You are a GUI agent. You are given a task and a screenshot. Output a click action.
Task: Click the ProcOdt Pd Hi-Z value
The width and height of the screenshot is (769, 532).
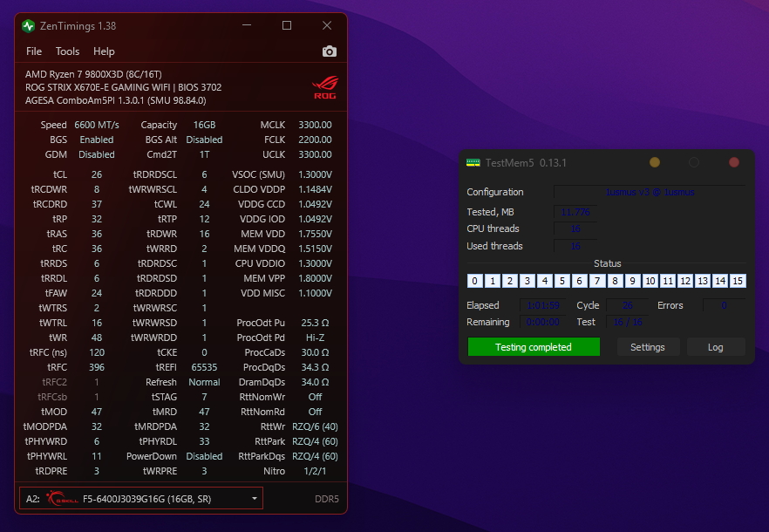click(315, 338)
